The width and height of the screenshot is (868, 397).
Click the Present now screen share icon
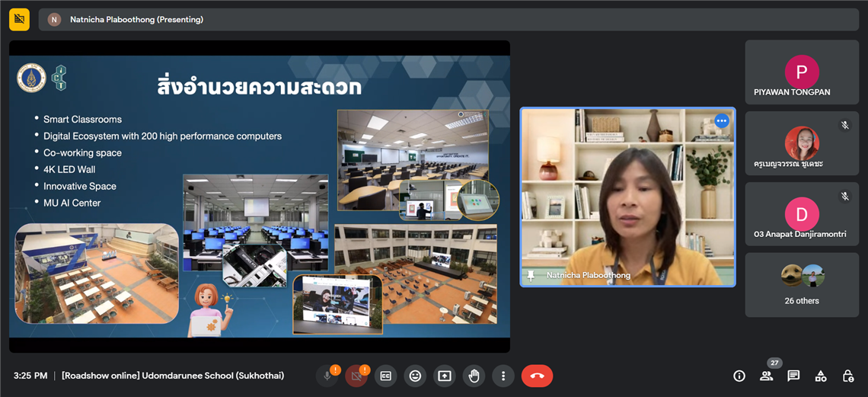tap(445, 376)
